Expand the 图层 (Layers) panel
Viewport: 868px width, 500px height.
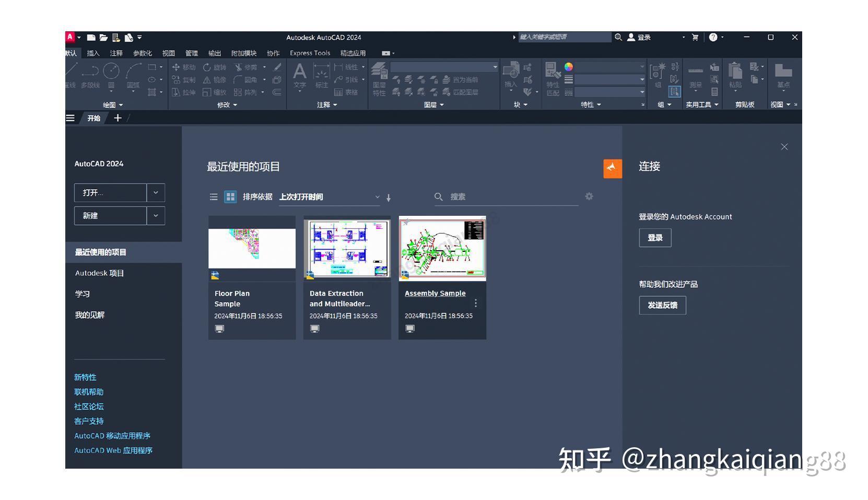pos(434,105)
